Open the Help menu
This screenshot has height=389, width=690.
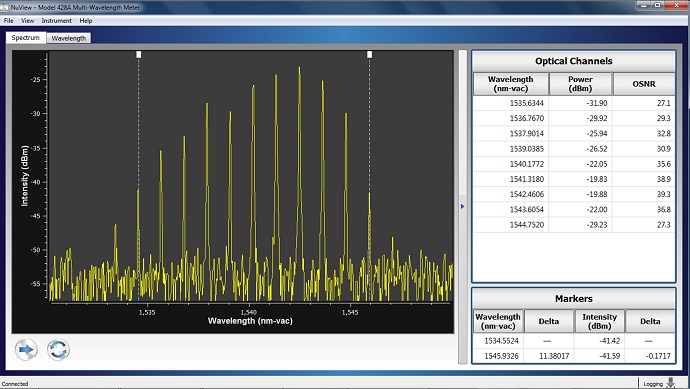pos(86,21)
